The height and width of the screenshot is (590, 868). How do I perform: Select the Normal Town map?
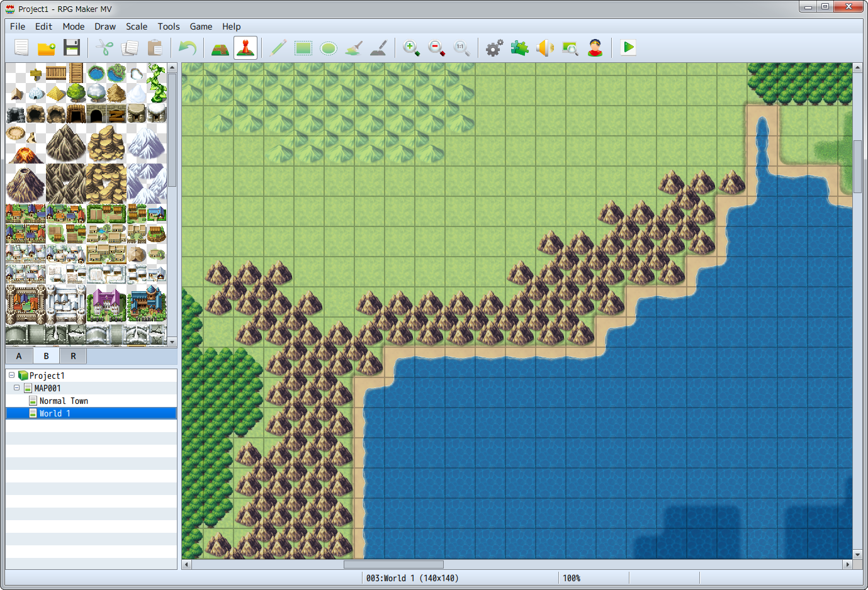point(63,401)
